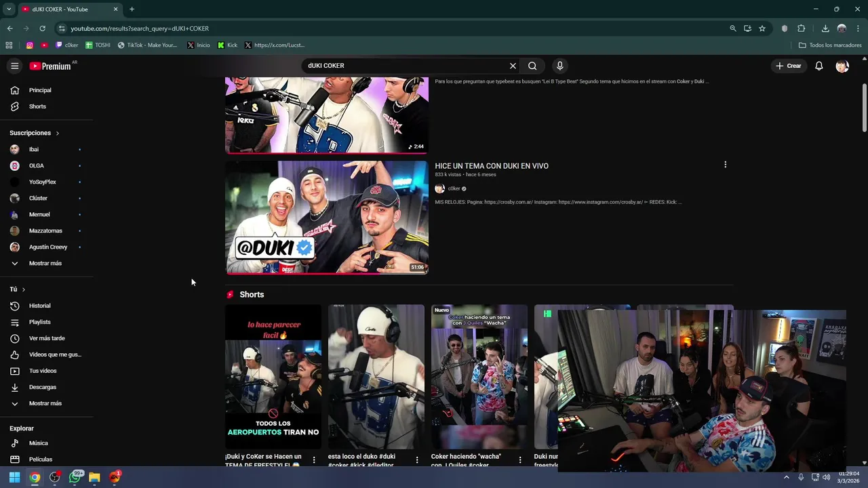The width and height of the screenshot is (868, 488).
Task: Open options for esta loco el duko short
Action: (417, 460)
